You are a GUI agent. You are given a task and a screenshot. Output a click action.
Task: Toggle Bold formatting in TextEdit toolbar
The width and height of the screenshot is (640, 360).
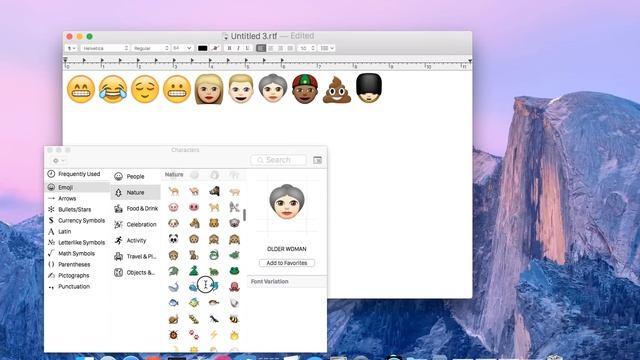coord(229,48)
